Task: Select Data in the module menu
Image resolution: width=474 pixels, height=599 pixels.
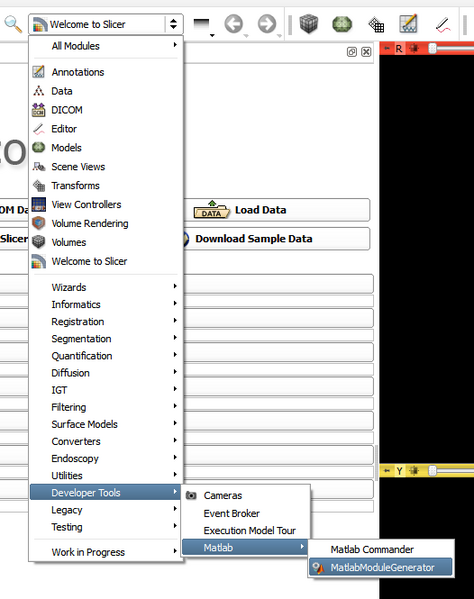Action: pyautogui.click(x=106, y=91)
